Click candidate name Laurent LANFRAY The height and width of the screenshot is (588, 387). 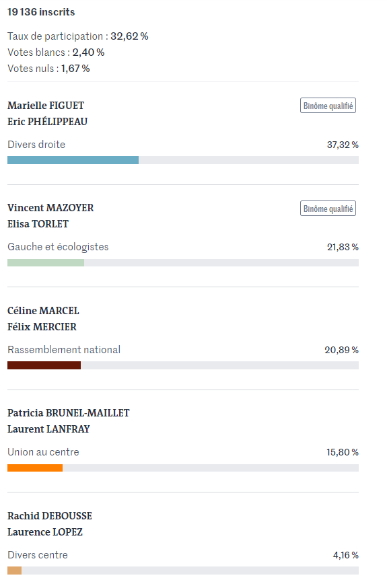pyautogui.click(x=48, y=429)
